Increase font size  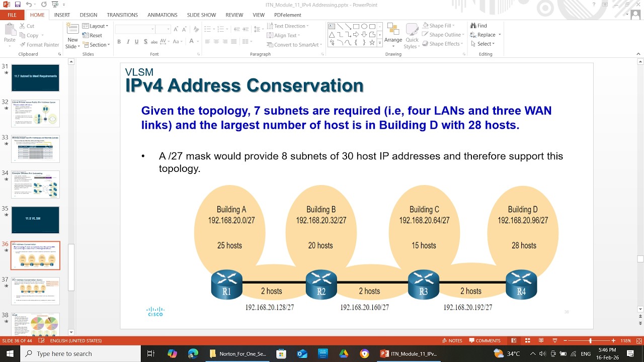coord(176,30)
